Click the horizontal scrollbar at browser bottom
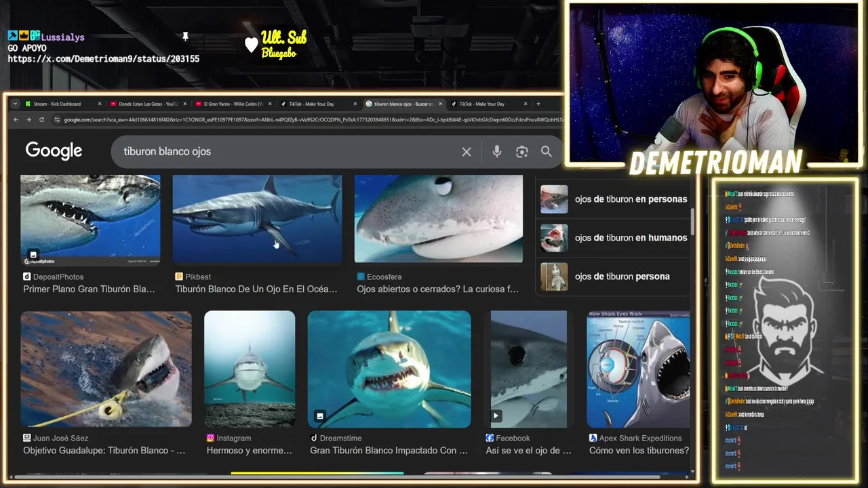868x488 pixels. 336,477
